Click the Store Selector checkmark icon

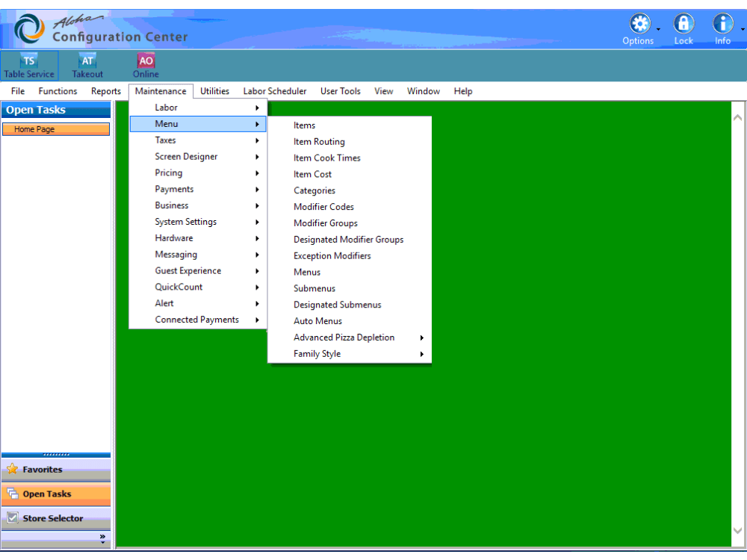(x=13, y=517)
